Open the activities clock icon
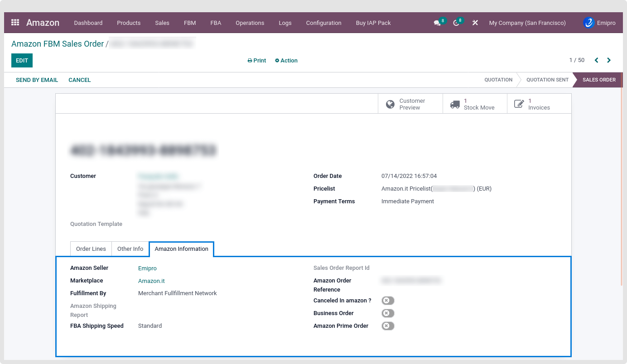The height and width of the screenshot is (364, 627). click(456, 23)
